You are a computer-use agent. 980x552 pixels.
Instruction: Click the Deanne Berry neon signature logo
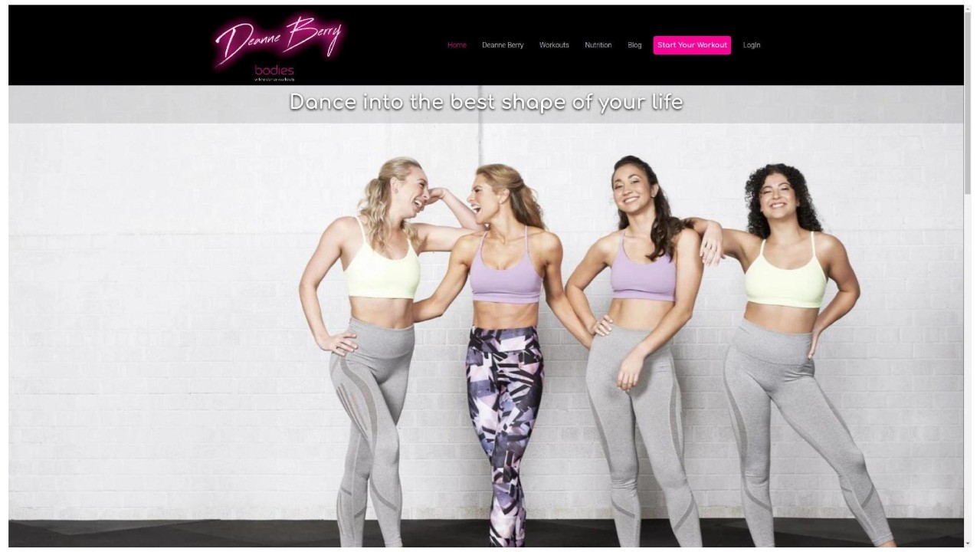(279, 40)
